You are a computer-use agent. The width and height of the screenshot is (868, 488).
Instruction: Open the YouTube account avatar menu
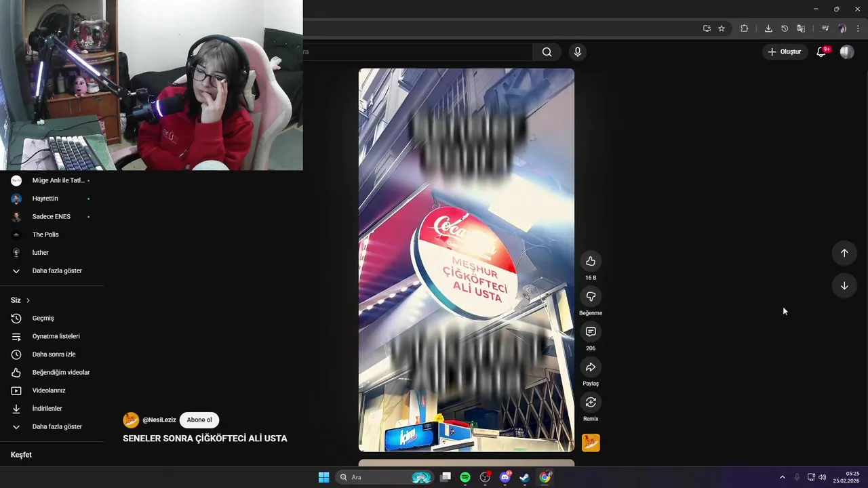[847, 52]
